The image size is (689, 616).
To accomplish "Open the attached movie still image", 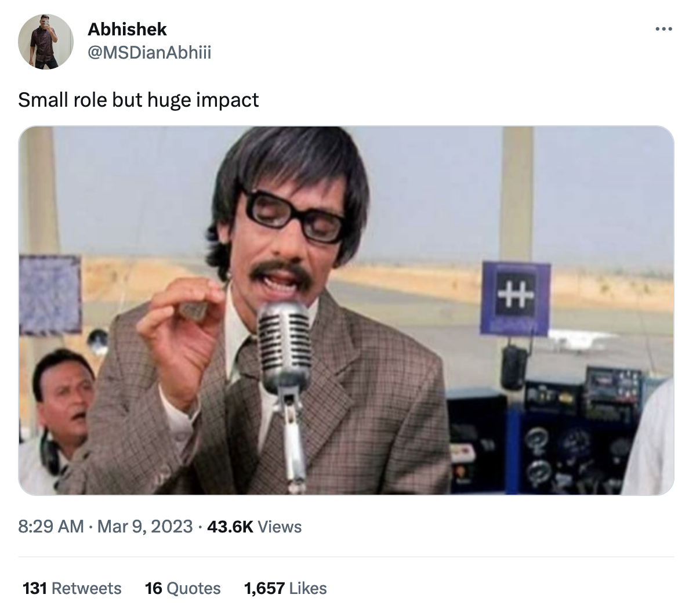I will tap(346, 311).
